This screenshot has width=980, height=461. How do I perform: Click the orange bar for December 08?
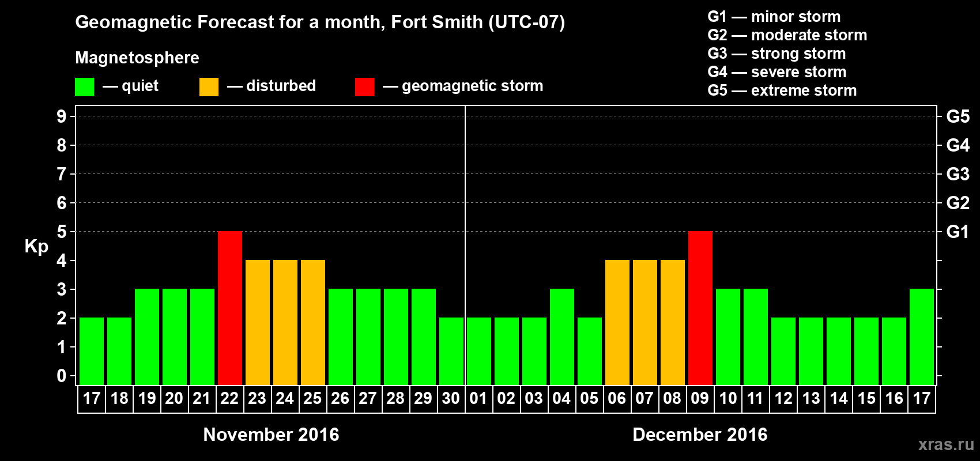pyautogui.click(x=673, y=323)
